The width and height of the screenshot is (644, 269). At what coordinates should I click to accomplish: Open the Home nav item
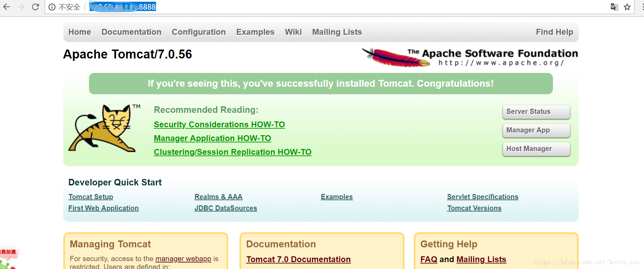tap(80, 32)
